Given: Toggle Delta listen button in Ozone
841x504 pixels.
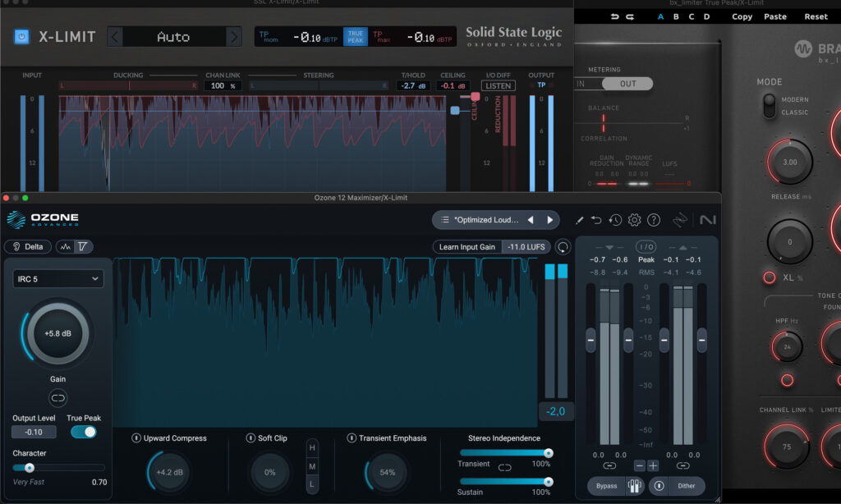Looking at the screenshot, I should pyautogui.click(x=28, y=246).
